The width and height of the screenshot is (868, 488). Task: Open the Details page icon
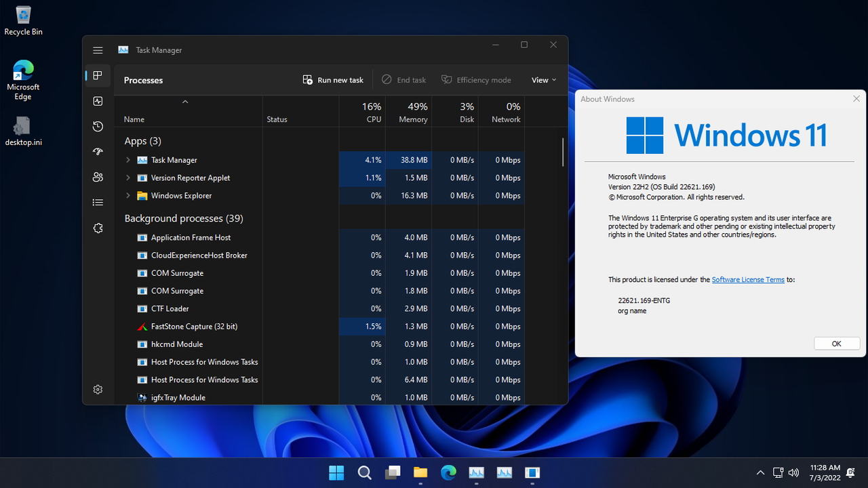pos(98,203)
